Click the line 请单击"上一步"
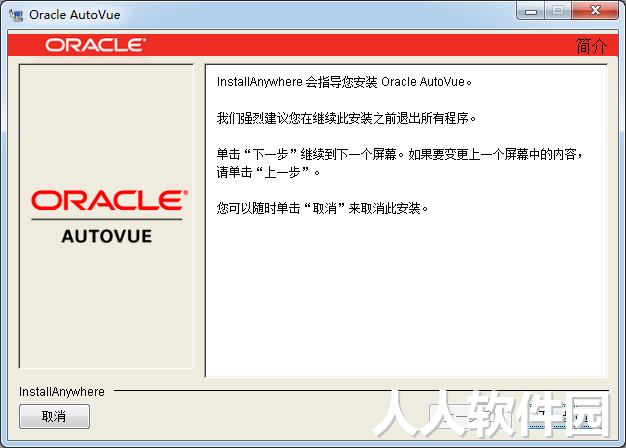The height and width of the screenshot is (448, 626). point(268,172)
